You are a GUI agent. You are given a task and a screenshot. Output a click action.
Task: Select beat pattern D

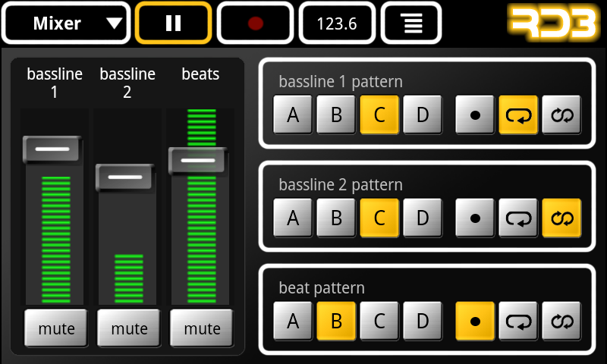[x=423, y=321]
